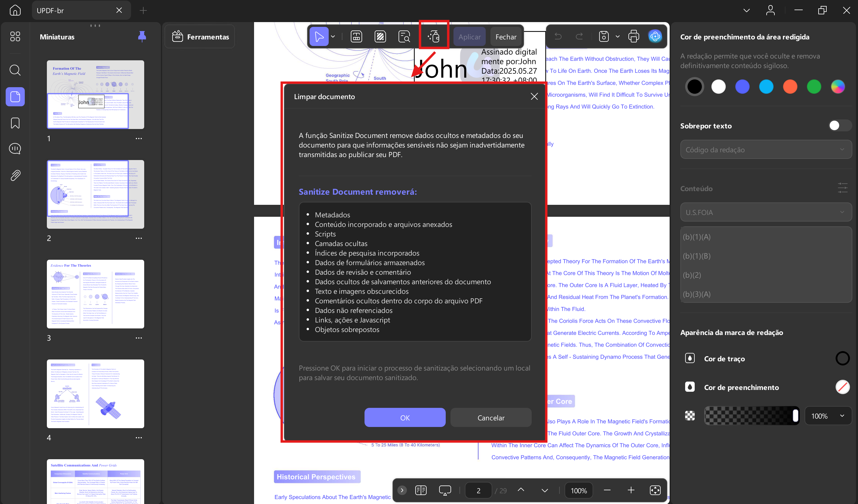Open the Ferramentas menu
858x504 pixels.
click(200, 36)
